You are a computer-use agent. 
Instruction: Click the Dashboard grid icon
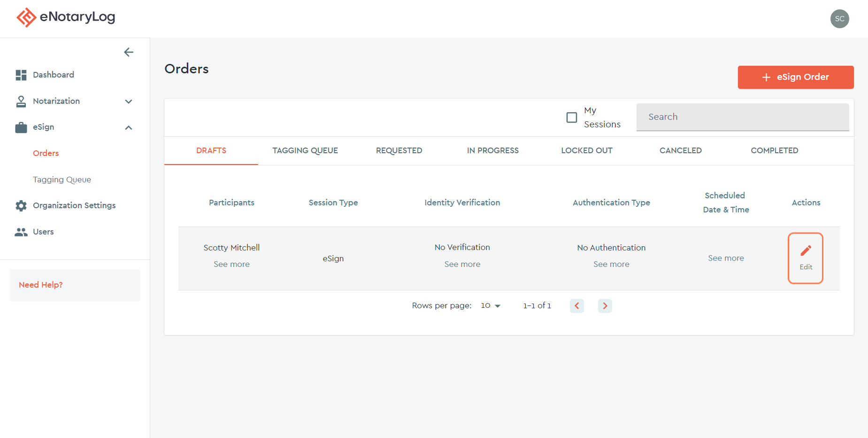point(21,75)
